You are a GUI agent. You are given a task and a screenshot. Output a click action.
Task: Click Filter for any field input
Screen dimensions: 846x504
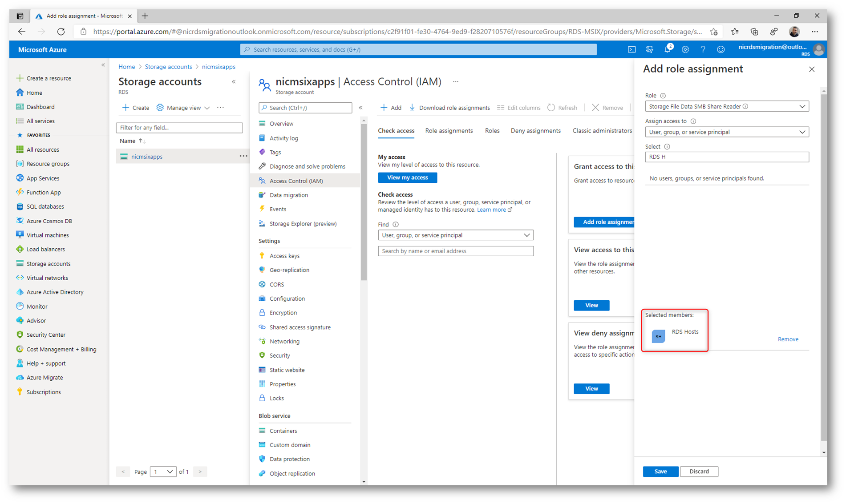179,128
